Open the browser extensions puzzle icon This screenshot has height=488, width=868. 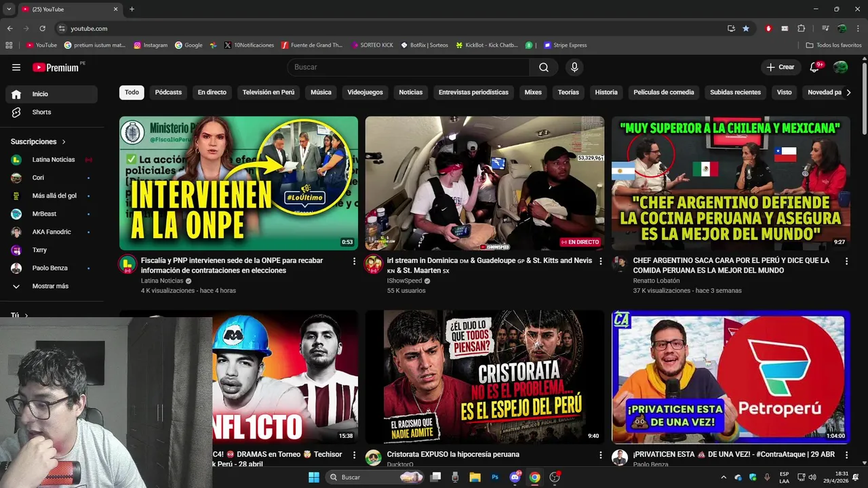[801, 28]
